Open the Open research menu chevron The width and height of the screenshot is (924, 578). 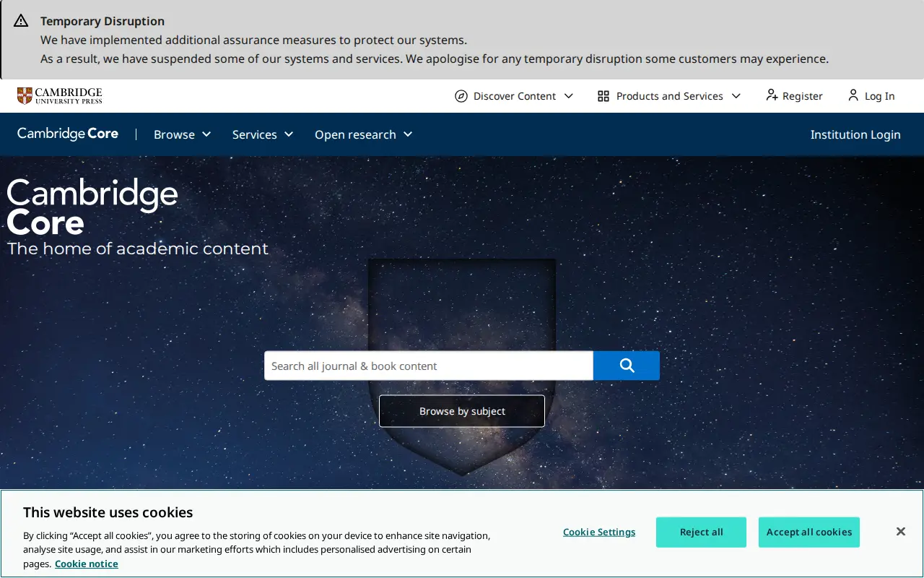point(408,134)
